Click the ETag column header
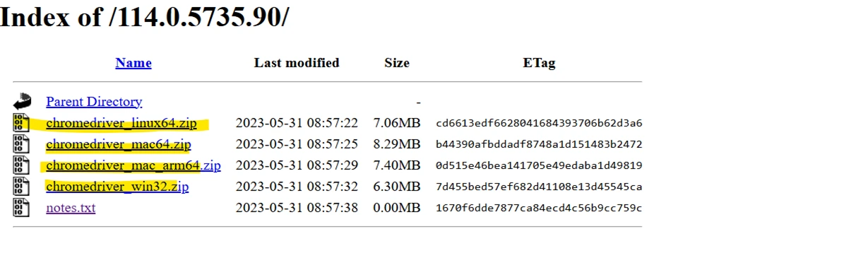The width and height of the screenshot is (868, 258). click(x=539, y=63)
